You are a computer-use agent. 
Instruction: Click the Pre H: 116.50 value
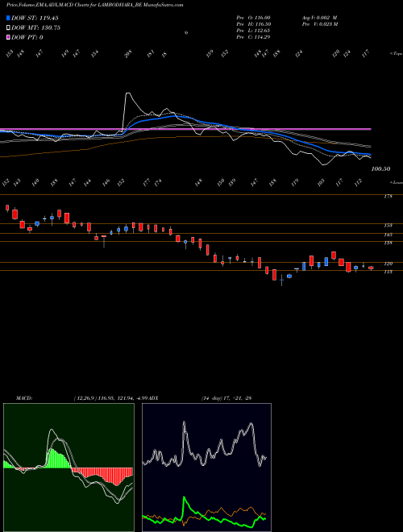point(253,24)
